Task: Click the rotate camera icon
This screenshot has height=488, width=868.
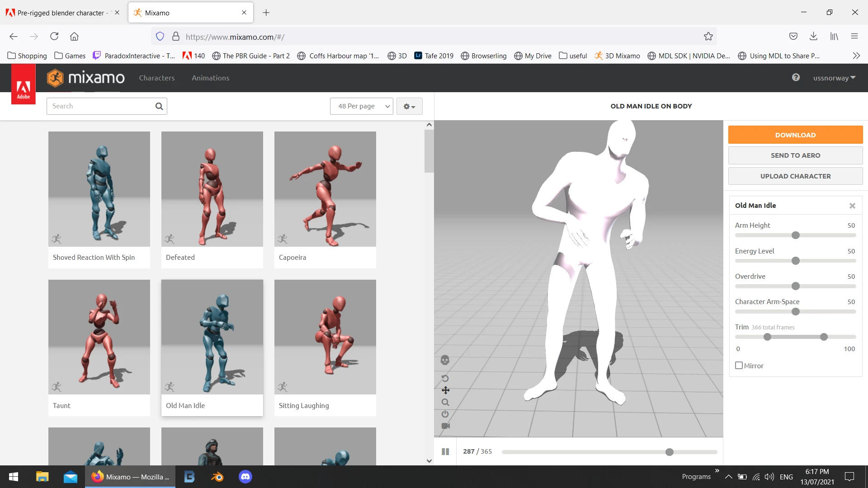Action: pyautogui.click(x=445, y=378)
